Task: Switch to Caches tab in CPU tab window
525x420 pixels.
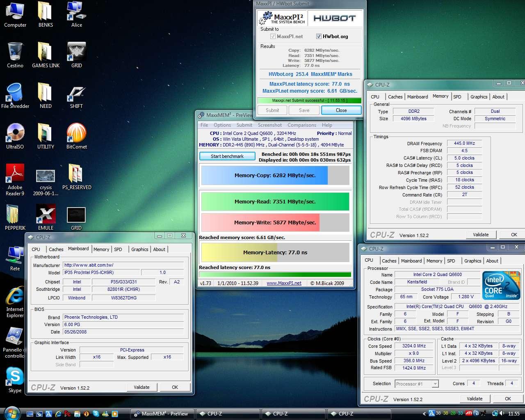Action: point(389,261)
